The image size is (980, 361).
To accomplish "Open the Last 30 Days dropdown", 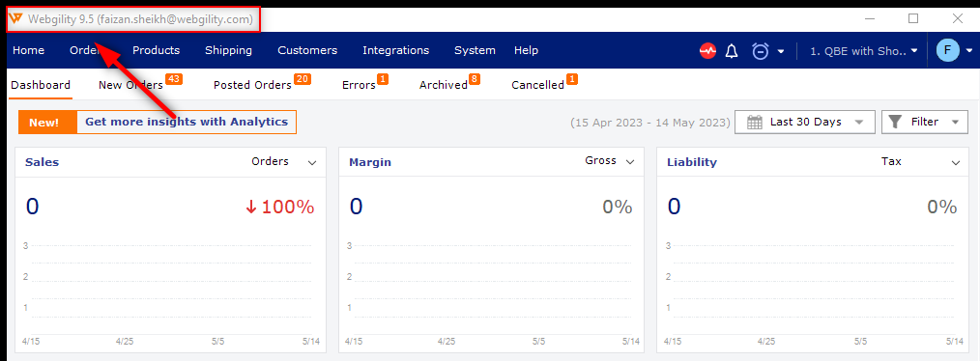I will tap(804, 122).
